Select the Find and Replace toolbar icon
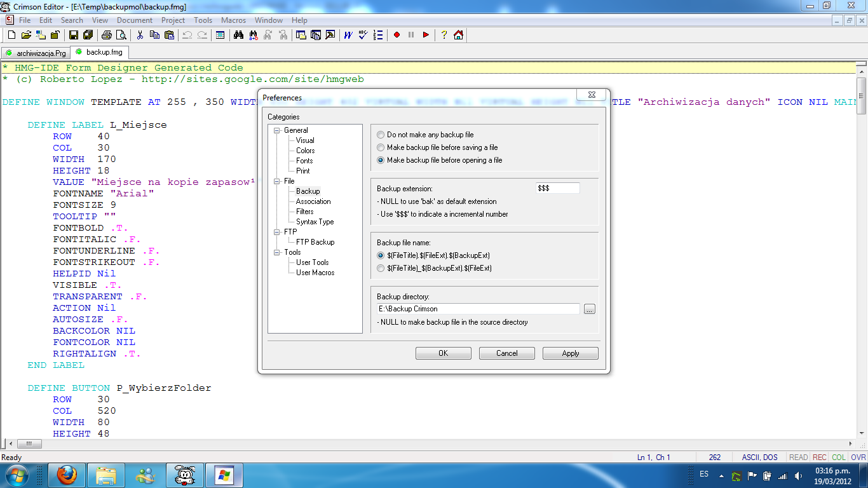This screenshot has width=868, height=488. click(x=252, y=35)
